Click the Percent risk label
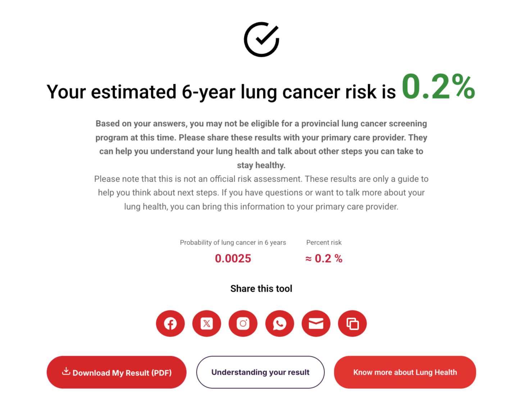The height and width of the screenshot is (406, 532). 324,242
